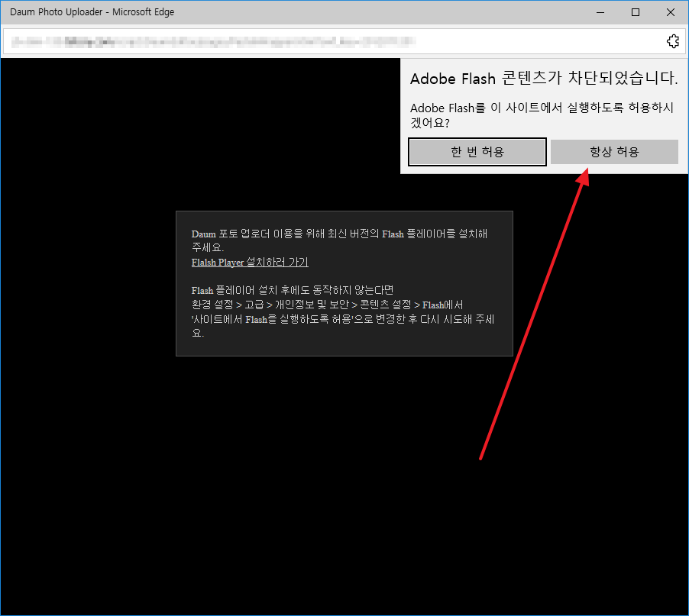689x616 pixels.
Task: Always allow Flash with 항상 허용
Action: tap(614, 152)
